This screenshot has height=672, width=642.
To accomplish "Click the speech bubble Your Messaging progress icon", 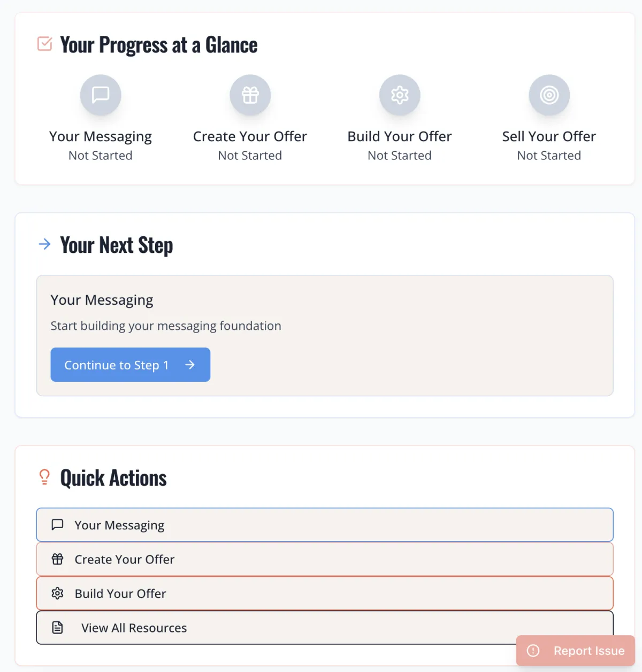I will point(101,95).
